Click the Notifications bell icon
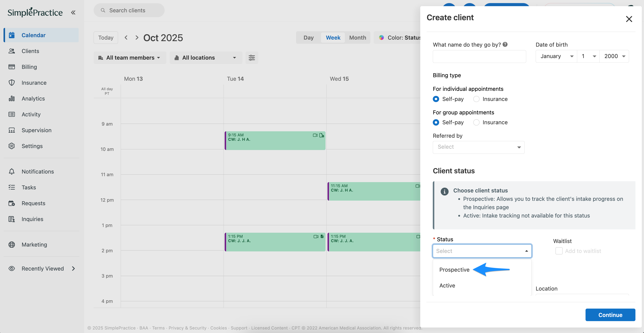Viewport: 644px width, 333px height. pos(11,172)
